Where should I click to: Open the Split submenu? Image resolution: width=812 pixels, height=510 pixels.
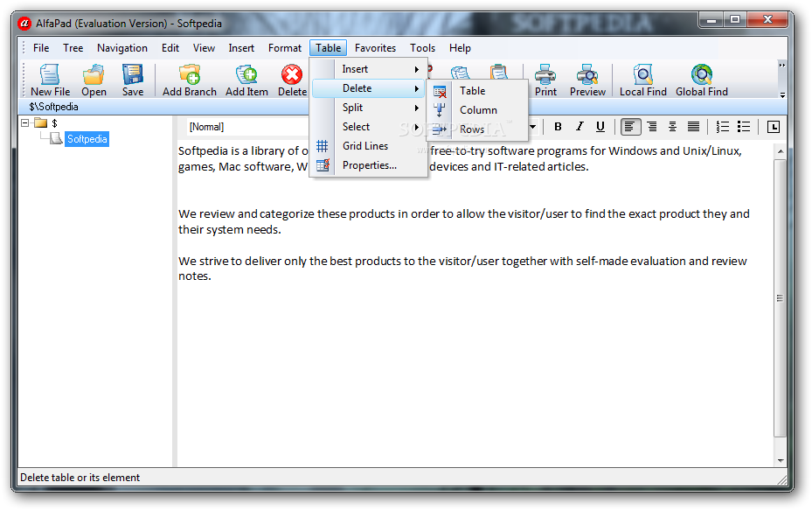(369, 108)
